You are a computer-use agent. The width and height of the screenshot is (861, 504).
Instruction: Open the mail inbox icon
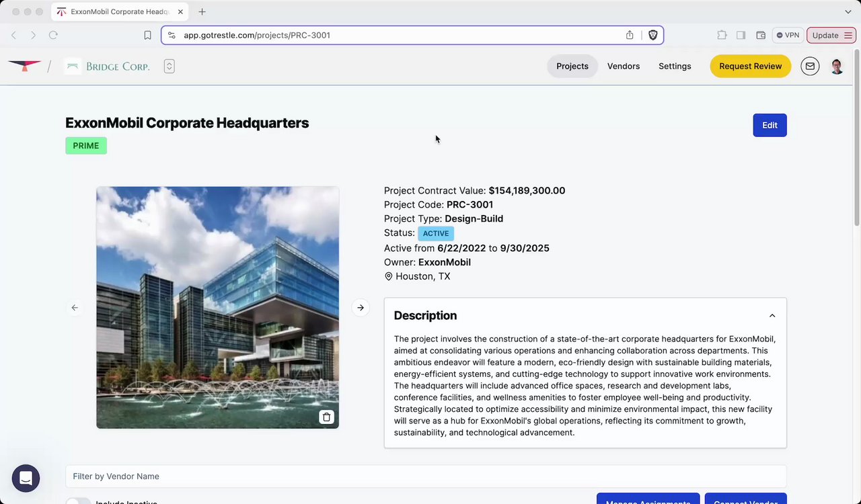pos(810,66)
